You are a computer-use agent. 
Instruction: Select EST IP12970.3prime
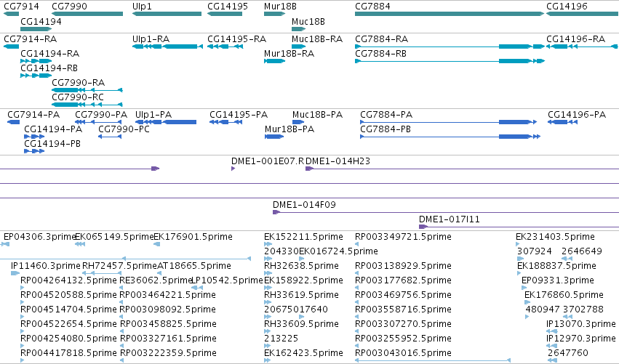pyautogui.click(x=581, y=339)
